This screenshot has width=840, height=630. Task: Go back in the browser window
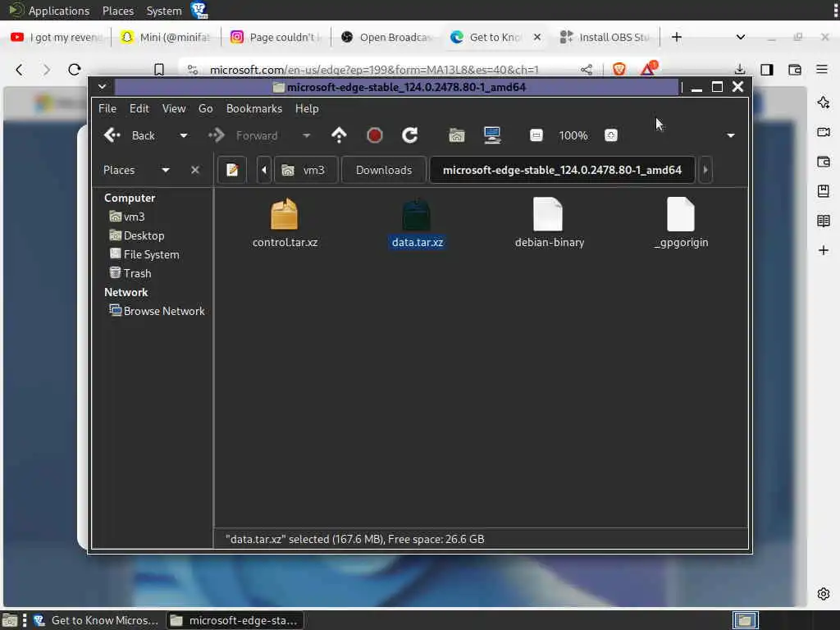[20, 70]
